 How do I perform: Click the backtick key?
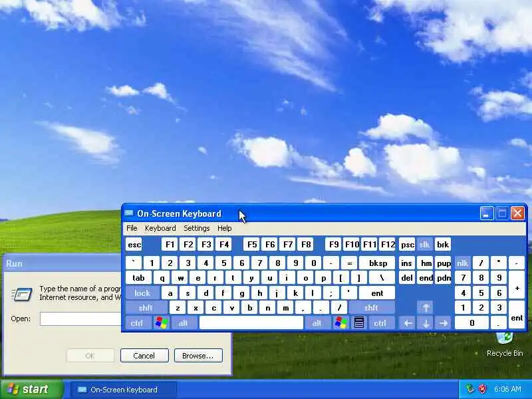tap(134, 263)
